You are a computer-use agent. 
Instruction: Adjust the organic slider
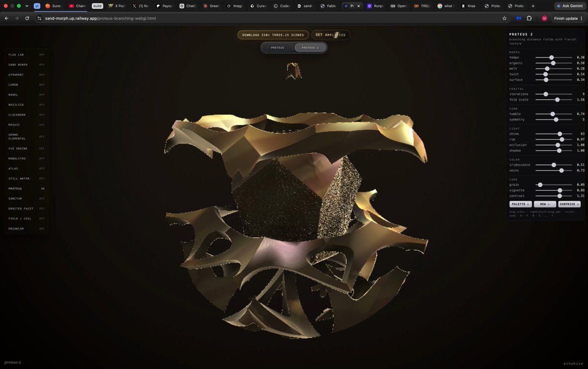554,63
